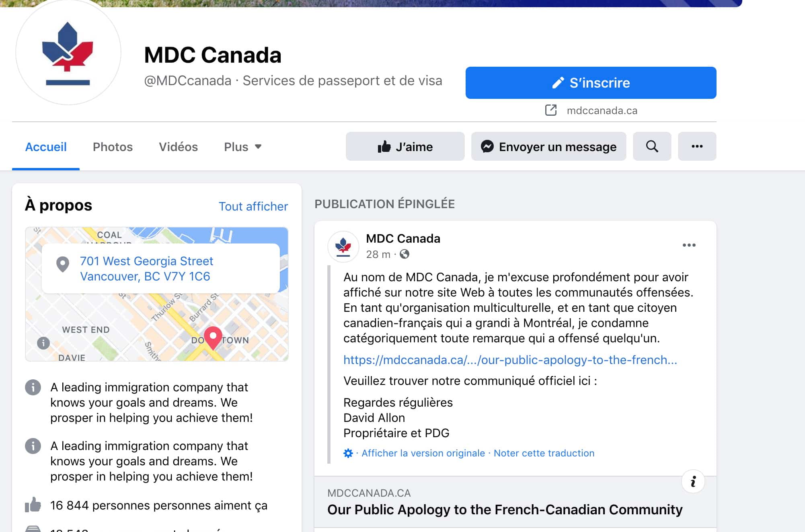The image size is (805, 532).
Task: Click Afficher la version originale link
Action: tap(423, 453)
